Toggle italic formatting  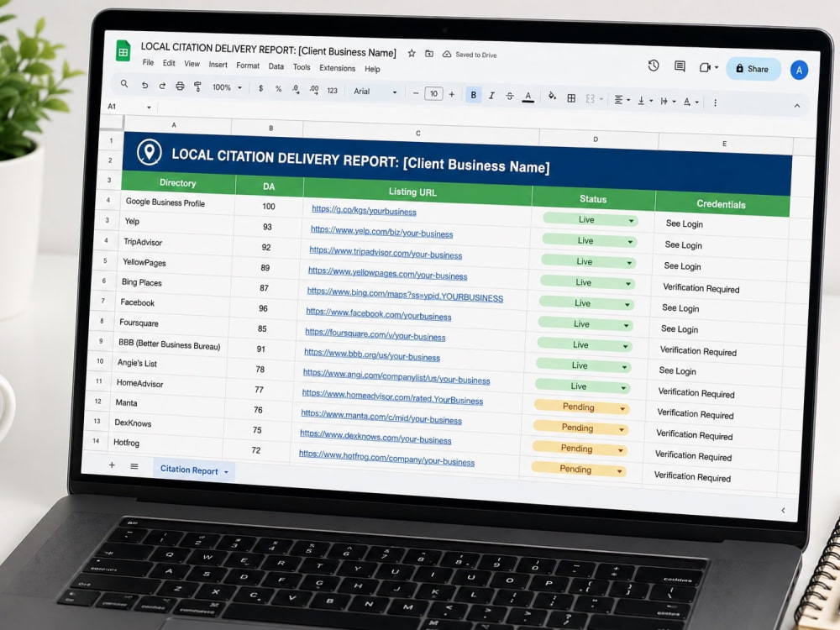[x=491, y=96]
